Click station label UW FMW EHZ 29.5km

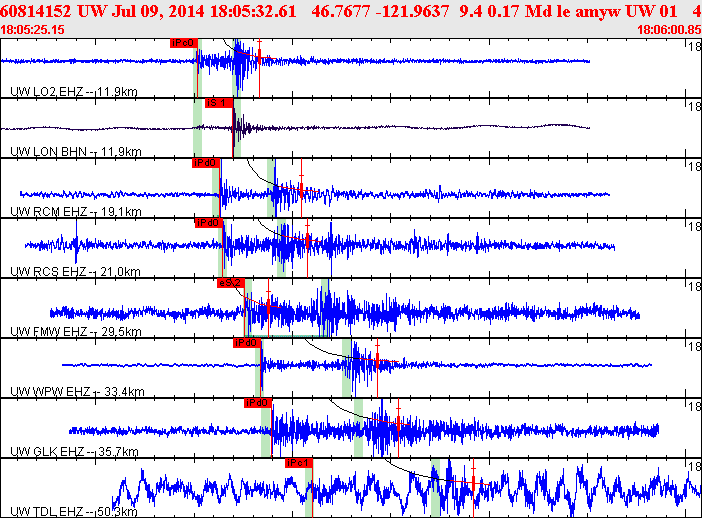pos(76,331)
